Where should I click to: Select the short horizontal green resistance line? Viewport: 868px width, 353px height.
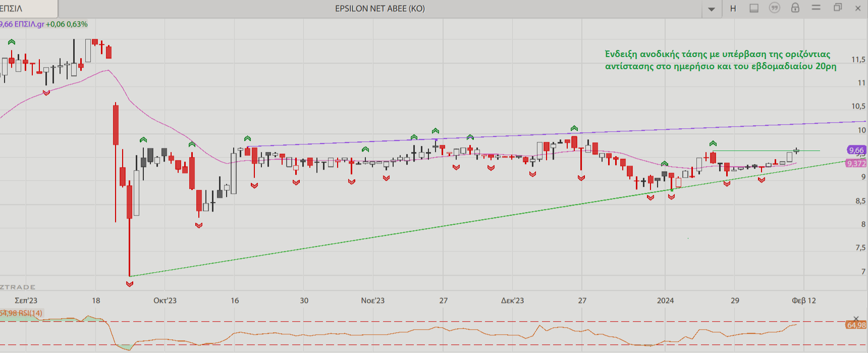coord(767,150)
